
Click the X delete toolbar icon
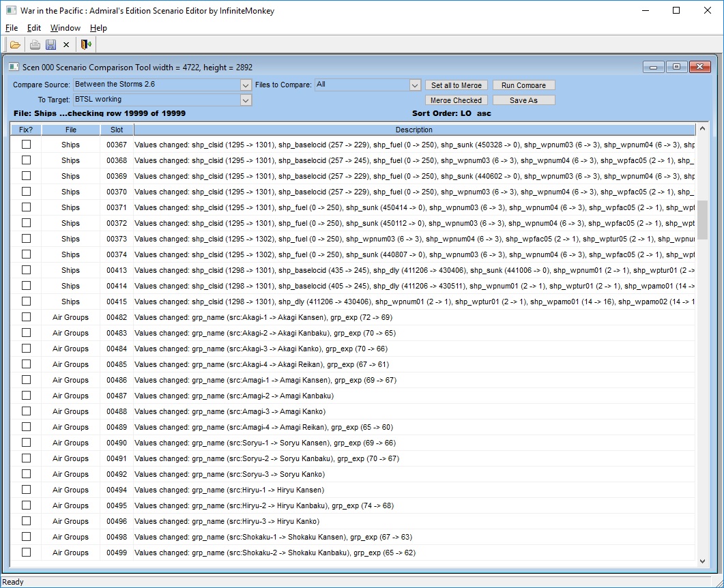(66, 45)
